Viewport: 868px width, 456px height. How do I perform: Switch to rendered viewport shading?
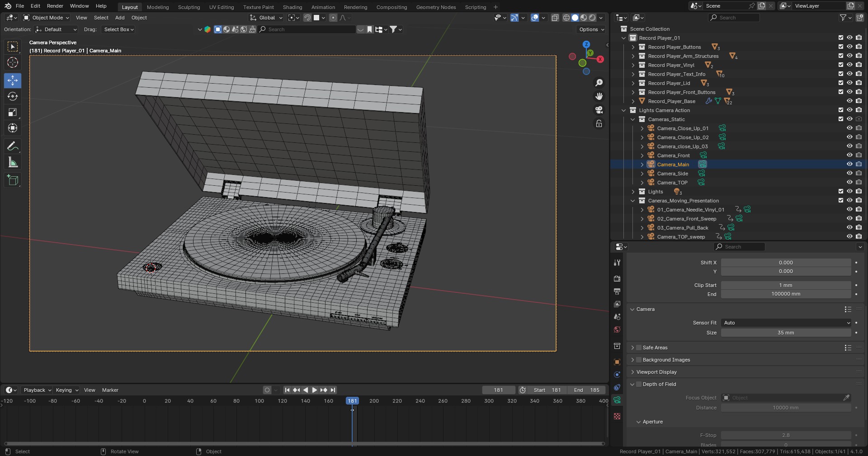pos(592,18)
